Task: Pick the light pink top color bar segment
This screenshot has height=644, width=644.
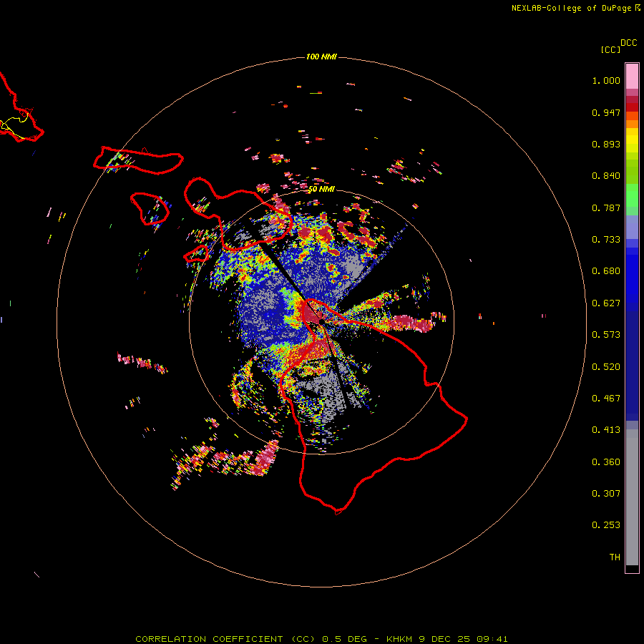Action: click(632, 77)
